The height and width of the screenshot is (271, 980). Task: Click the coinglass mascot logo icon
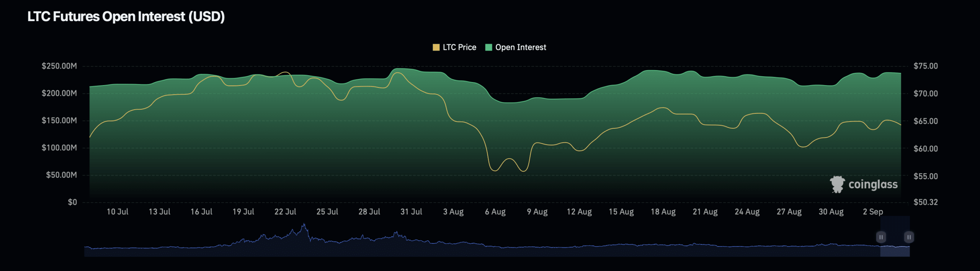click(837, 184)
